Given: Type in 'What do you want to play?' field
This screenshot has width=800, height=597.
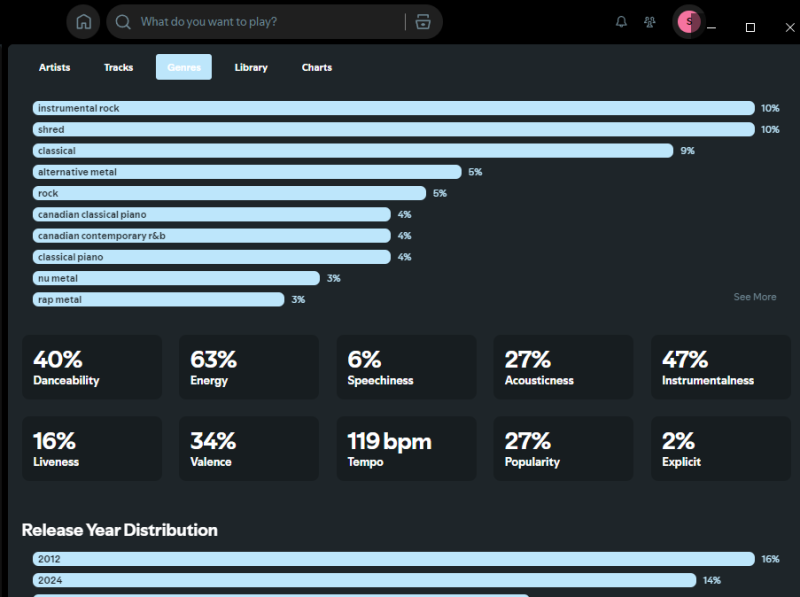Looking at the screenshot, I should click(265, 22).
